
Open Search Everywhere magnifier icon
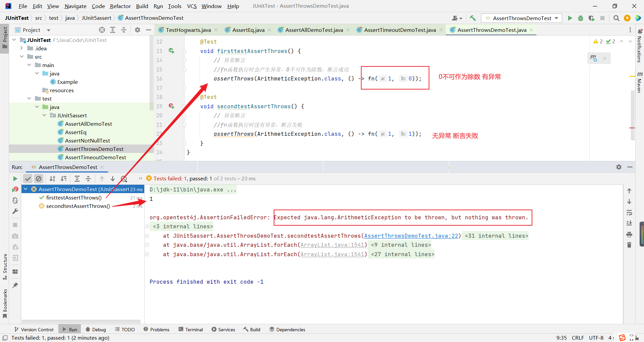[616, 18]
